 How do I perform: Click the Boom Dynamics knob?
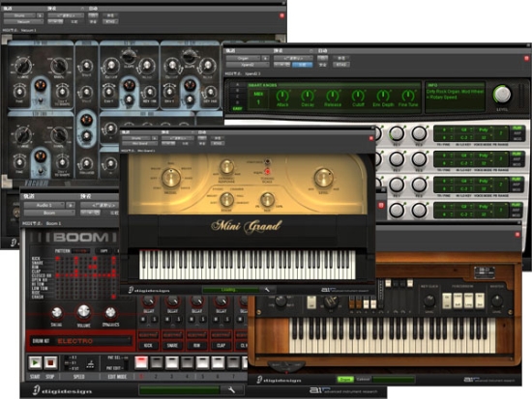pyautogui.click(x=110, y=313)
